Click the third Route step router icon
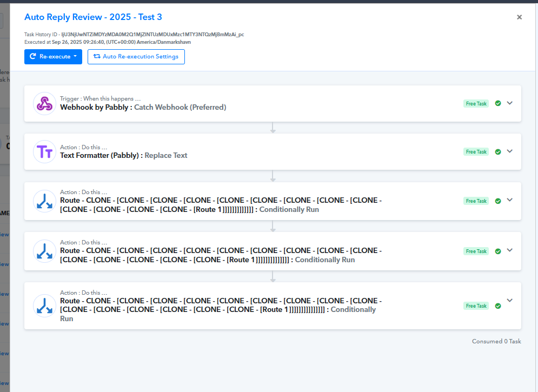This screenshot has height=392, width=538. coord(44,305)
